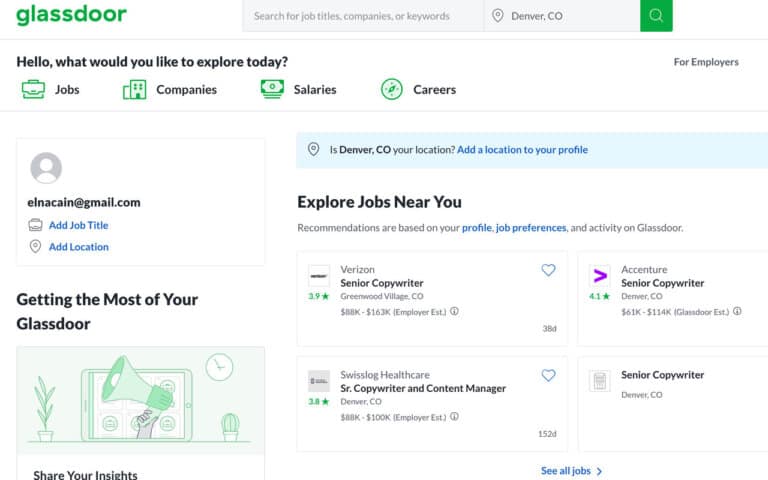This screenshot has width=768, height=480.
Task: Click the job title search field
Action: (x=360, y=16)
